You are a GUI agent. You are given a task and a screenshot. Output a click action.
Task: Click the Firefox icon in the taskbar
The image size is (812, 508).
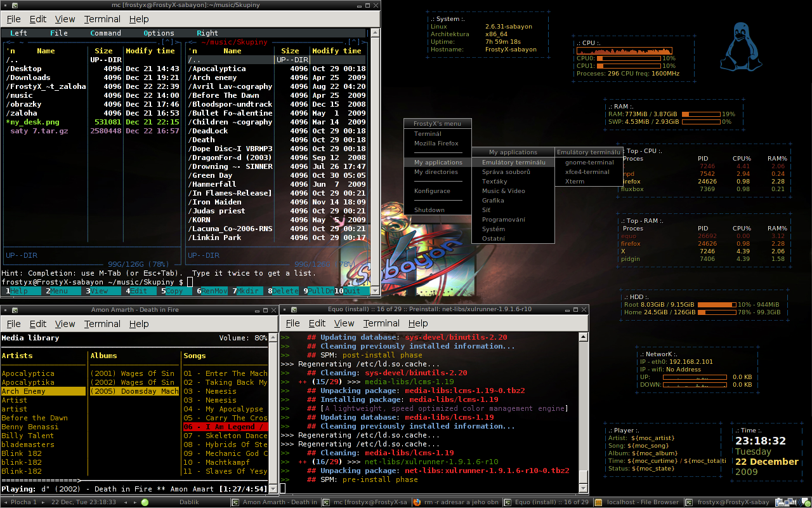pyautogui.click(x=417, y=502)
